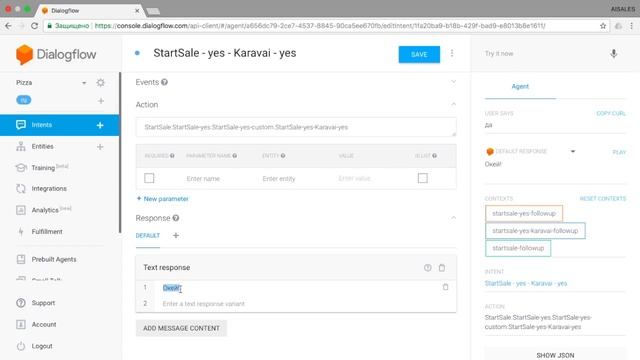Click the Integrations cycle icon

pos(21,189)
